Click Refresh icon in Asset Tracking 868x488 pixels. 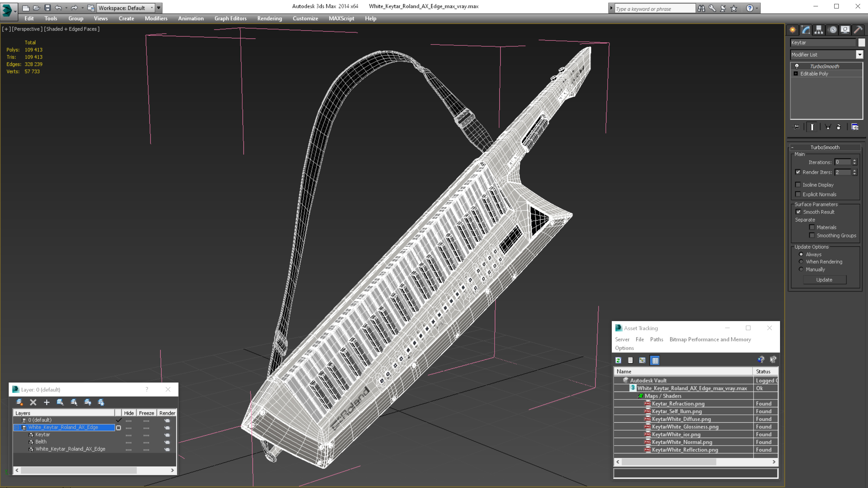(618, 360)
